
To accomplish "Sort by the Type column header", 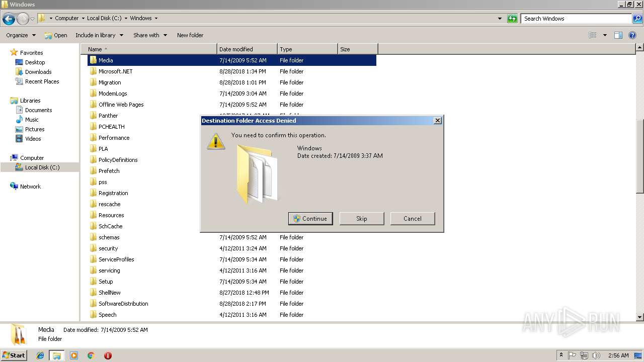I will click(307, 49).
